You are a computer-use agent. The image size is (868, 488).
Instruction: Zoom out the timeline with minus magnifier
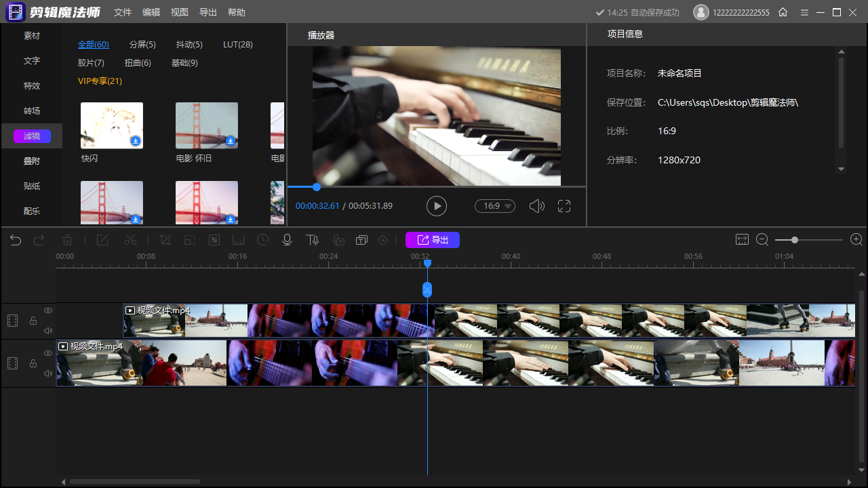click(x=762, y=240)
